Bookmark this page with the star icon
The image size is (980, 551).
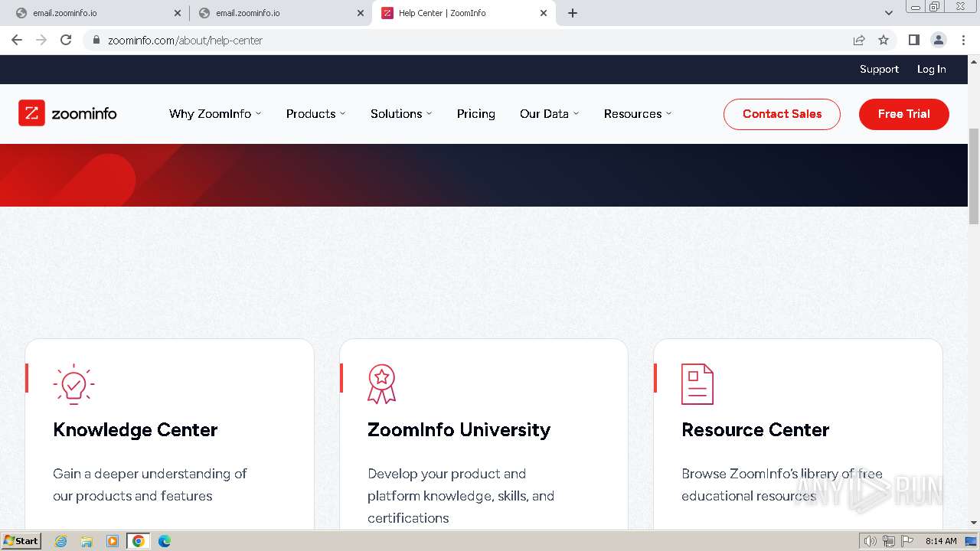(884, 40)
